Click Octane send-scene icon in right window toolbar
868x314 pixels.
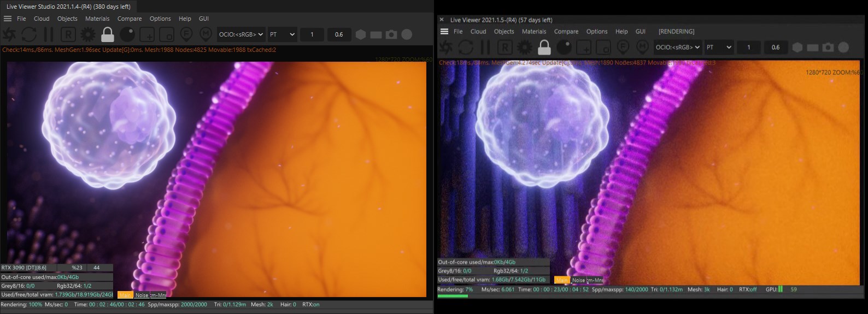pos(446,48)
